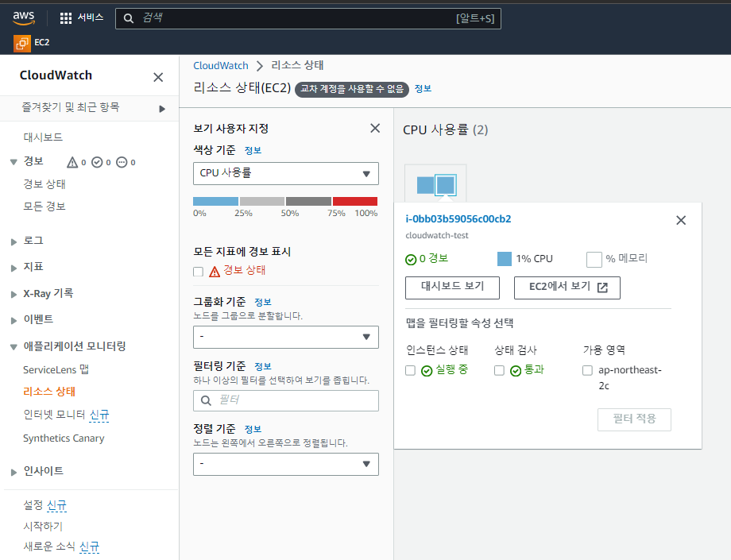This screenshot has height=560, width=731.
Task: Open the CPU 사용률 color criteria dropdown
Action: tap(286, 173)
